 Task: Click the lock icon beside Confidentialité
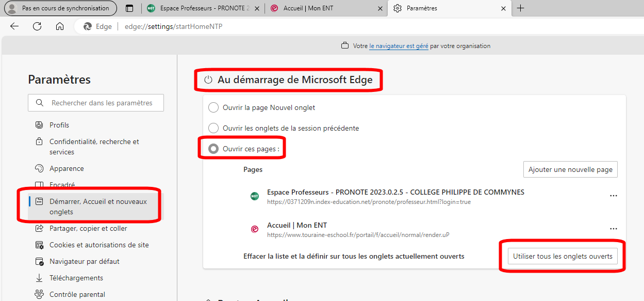pos(39,141)
